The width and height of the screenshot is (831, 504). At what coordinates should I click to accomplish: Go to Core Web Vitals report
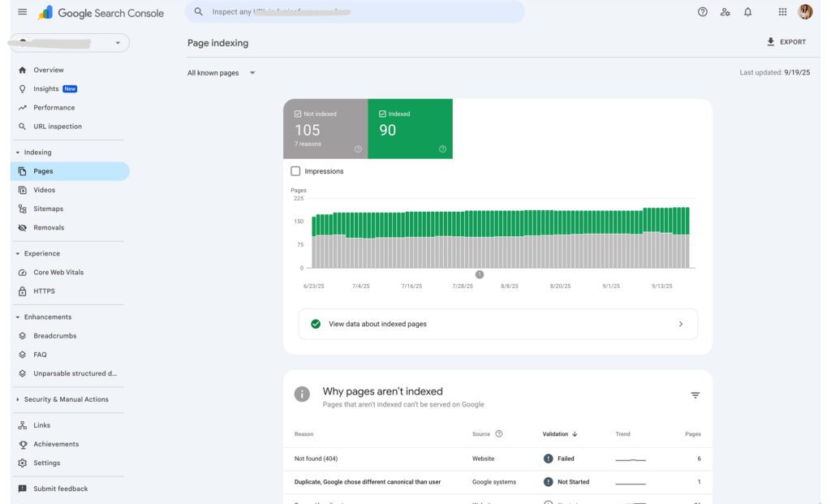pyautogui.click(x=58, y=272)
